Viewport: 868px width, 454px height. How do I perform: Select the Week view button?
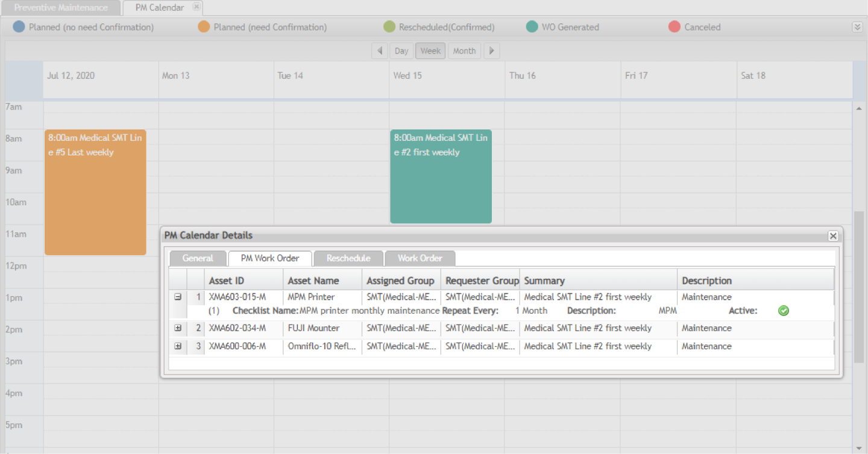430,51
